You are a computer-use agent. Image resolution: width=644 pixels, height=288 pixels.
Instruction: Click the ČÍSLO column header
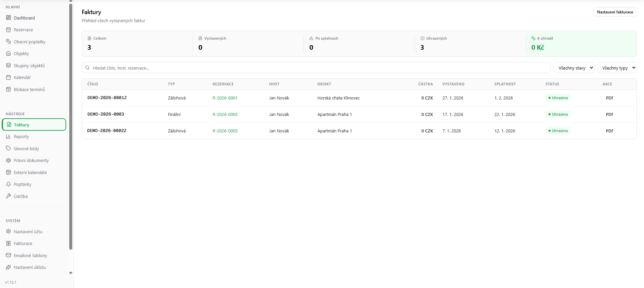(x=93, y=84)
